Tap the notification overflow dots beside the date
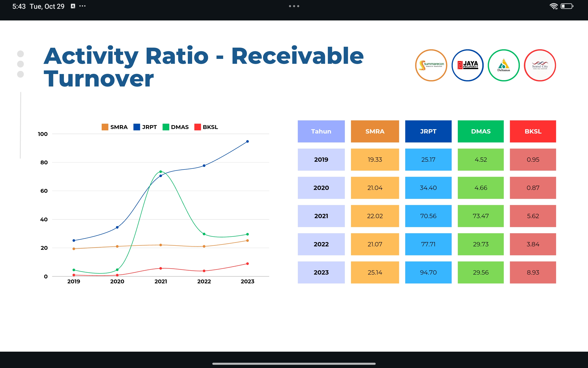 pos(82,6)
